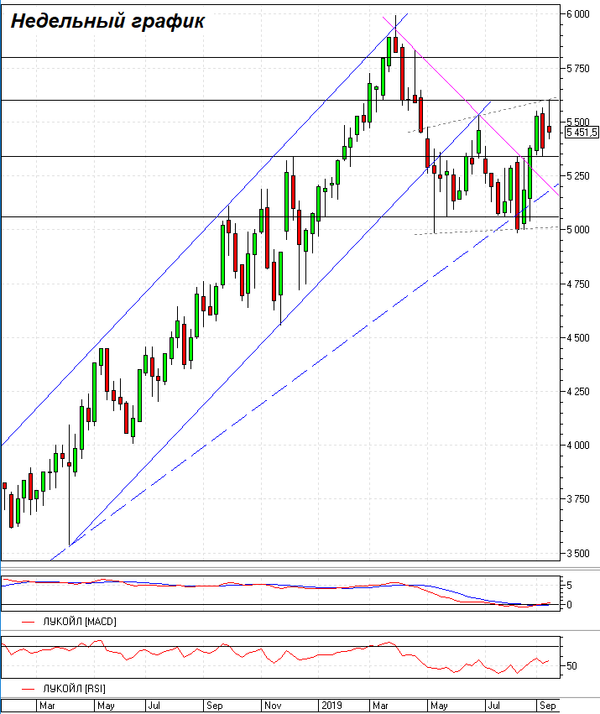Click the Jul 2019 time axis label
Image resolution: width=600 pixels, height=714 pixels.
[493, 705]
